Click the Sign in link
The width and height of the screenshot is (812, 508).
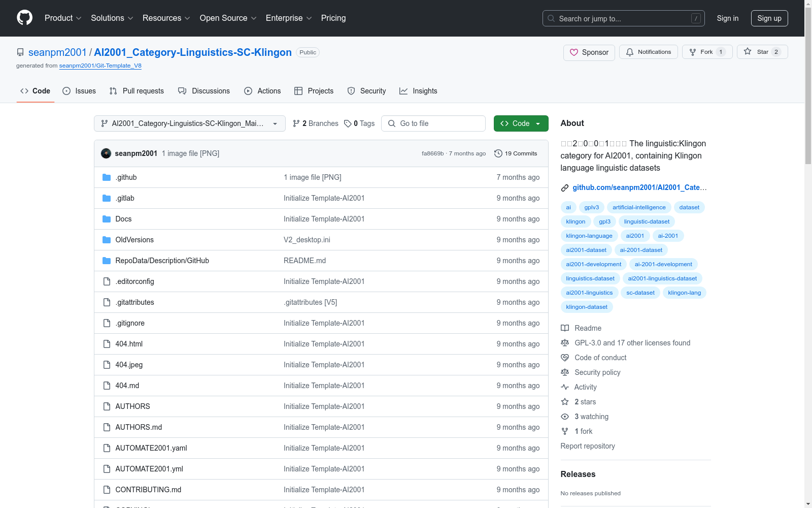click(x=727, y=18)
